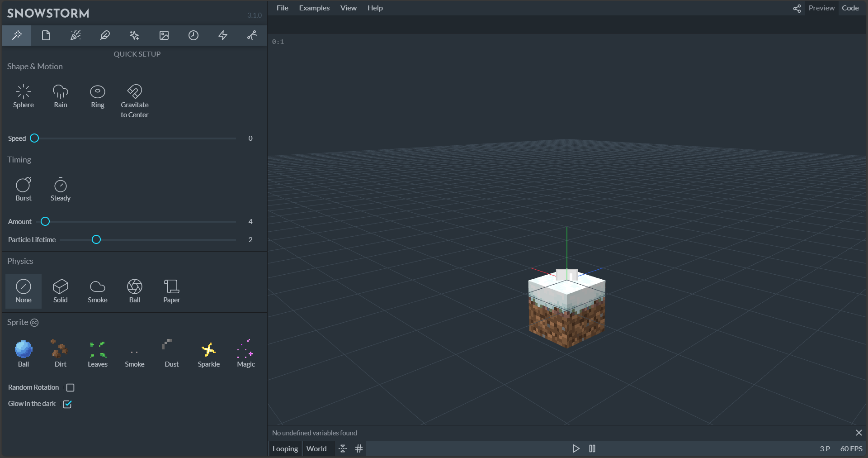Uncheck the Glow in the dark checkbox
The image size is (868, 458).
tap(67, 404)
